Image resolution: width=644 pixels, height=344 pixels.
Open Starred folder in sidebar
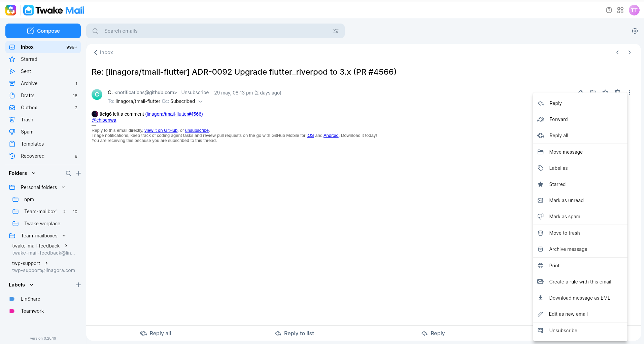click(x=43, y=59)
